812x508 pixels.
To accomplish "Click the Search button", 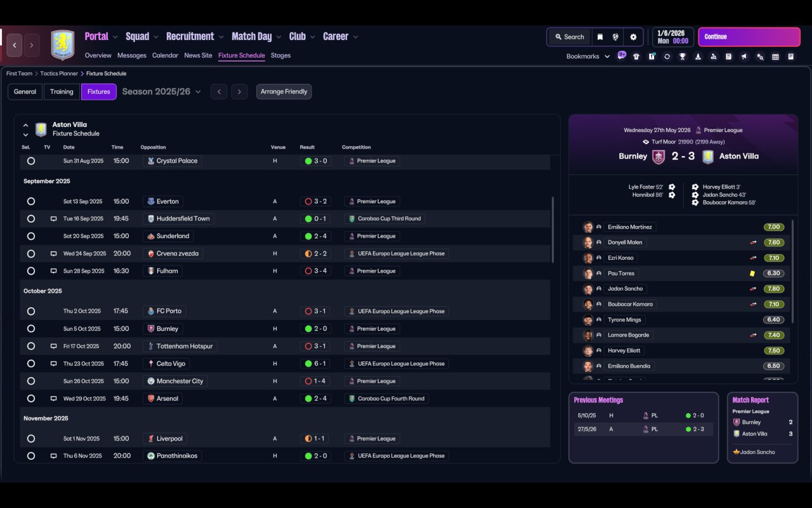I will coord(569,37).
